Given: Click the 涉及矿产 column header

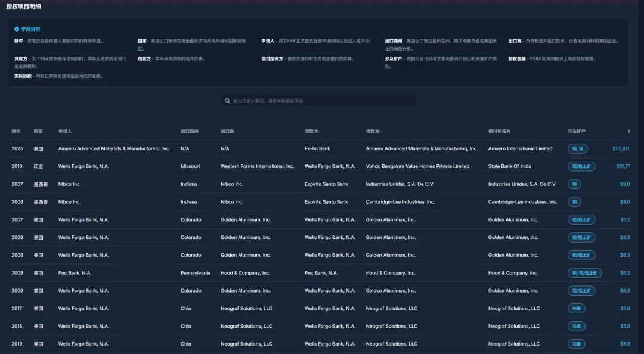Looking at the screenshot, I should pyautogui.click(x=577, y=132).
